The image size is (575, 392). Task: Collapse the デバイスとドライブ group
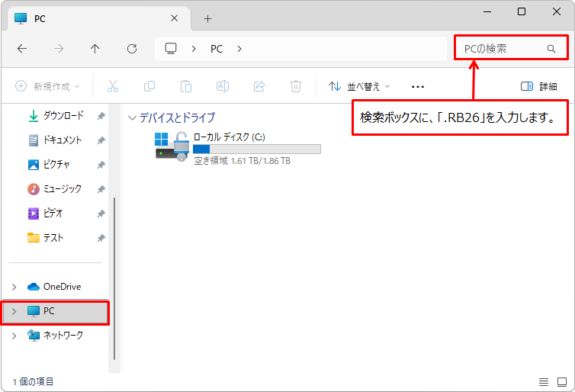point(133,118)
